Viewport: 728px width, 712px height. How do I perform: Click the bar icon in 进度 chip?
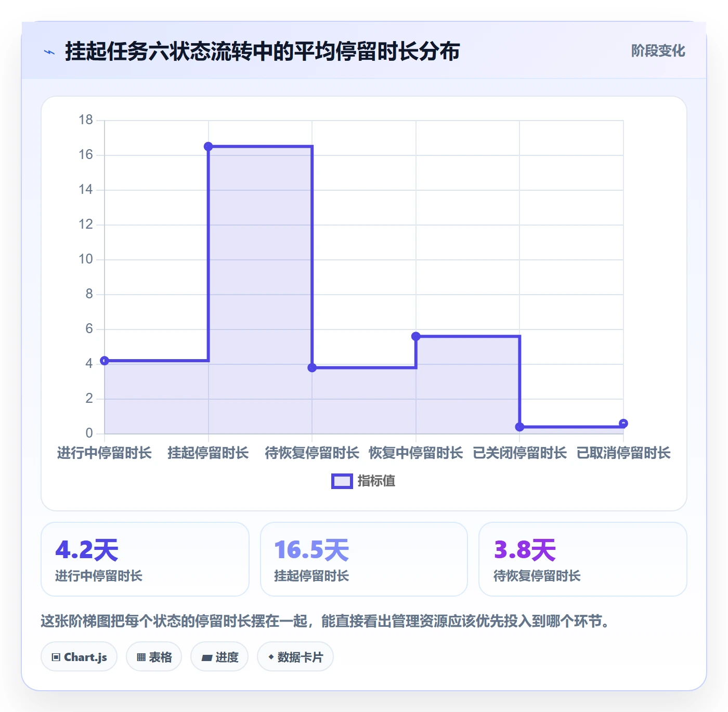(206, 657)
